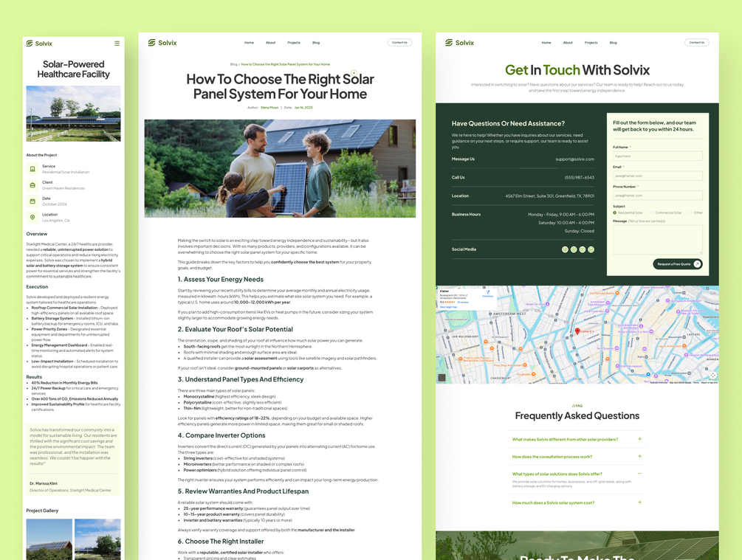Click Contact Us button on the contact page
The width and height of the screenshot is (742, 560).
[x=697, y=43]
